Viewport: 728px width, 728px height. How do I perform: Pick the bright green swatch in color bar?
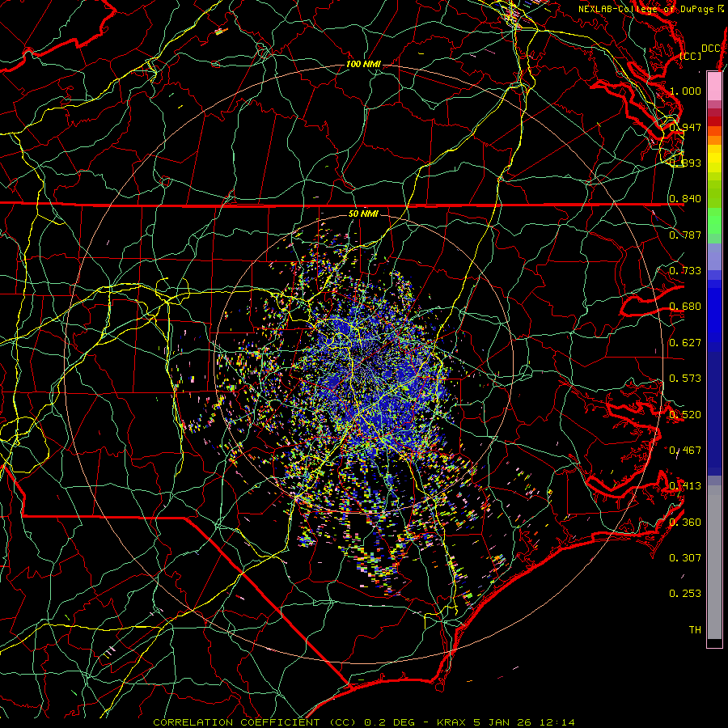(x=714, y=222)
